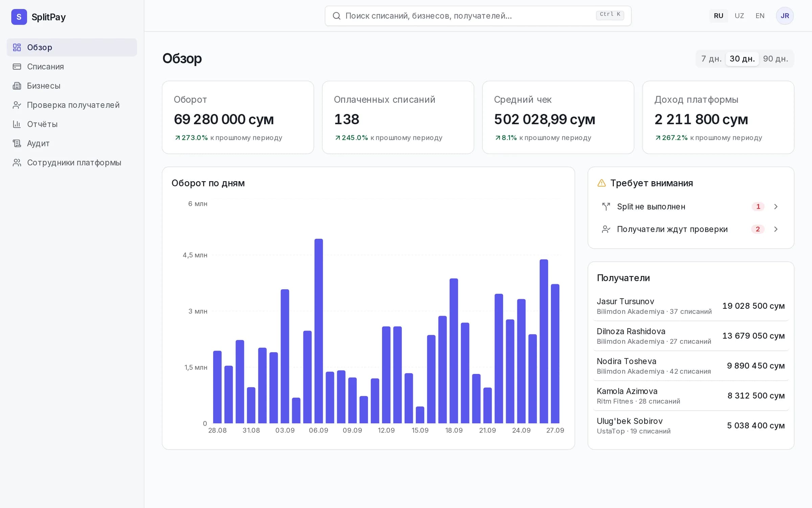Expand Получатели ждут проверки chevron

[x=776, y=229]
